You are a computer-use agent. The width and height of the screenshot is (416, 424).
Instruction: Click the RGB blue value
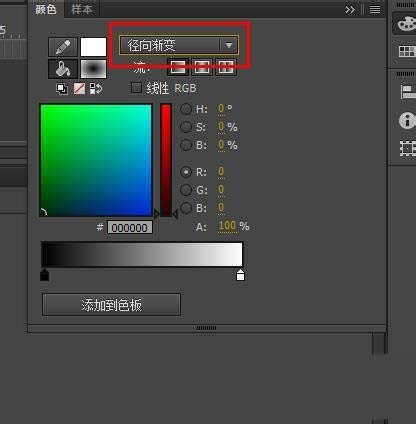(221, 208)
